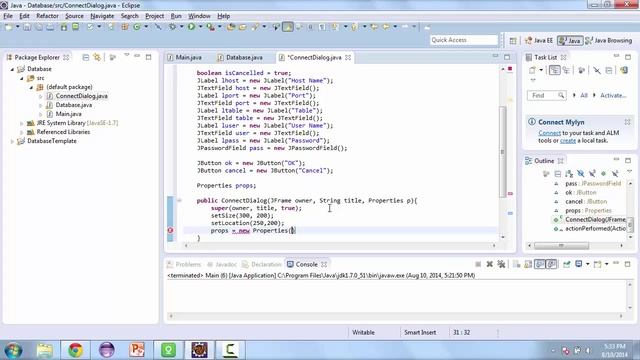
Task: Toggle Hide Fields in Outline toolbar
Action: [x=581, y=174]
